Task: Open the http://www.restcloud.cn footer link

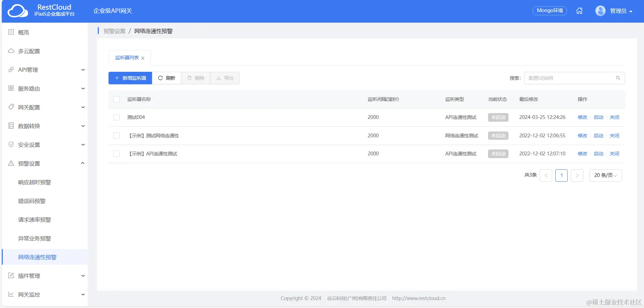Action: tap(419, 298)
